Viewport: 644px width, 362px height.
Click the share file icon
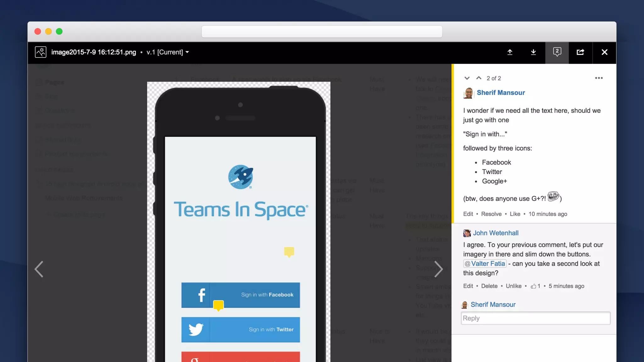(580, 52)
